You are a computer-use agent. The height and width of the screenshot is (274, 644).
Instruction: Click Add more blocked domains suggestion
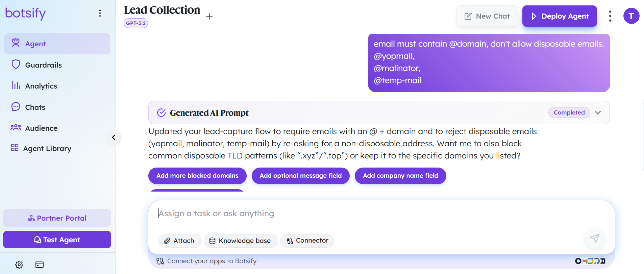(197, 176)
